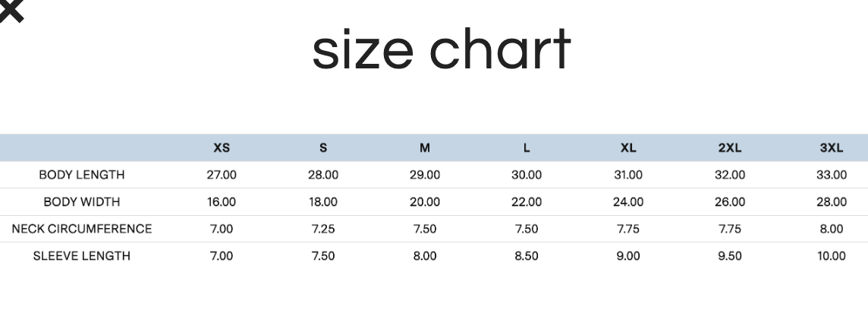Click neck circumference value 7.25 for S
Viewport: 868px width, 310px height.
click(323, 229)
